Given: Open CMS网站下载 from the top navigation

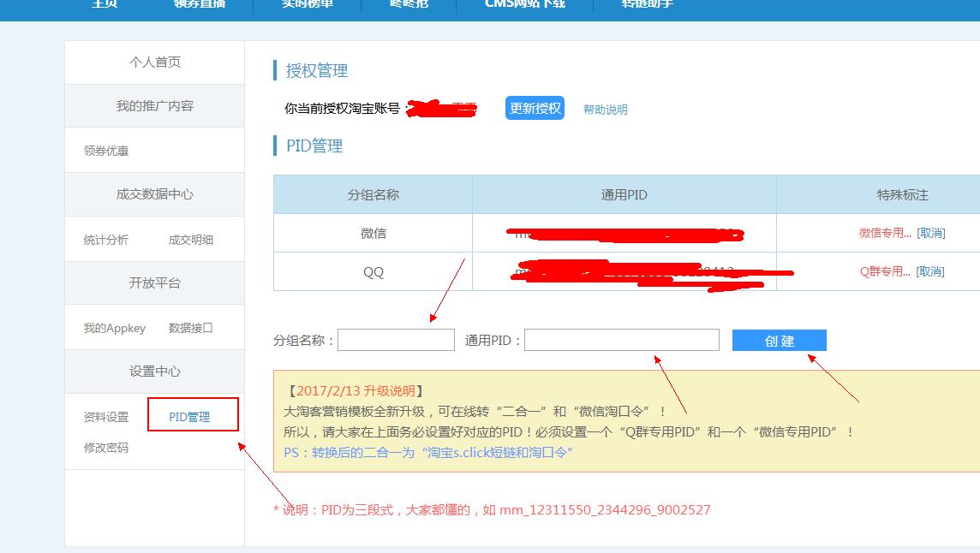Looking at the screenshot, I should tap(525, 4).
